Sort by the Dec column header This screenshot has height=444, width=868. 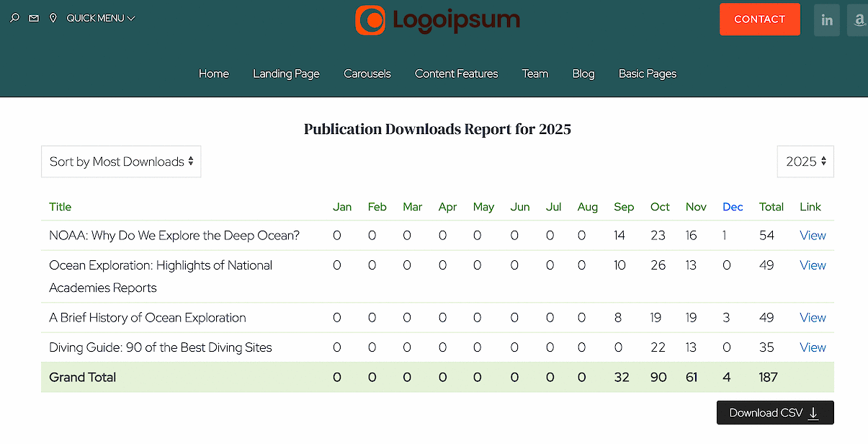point(733,207)
